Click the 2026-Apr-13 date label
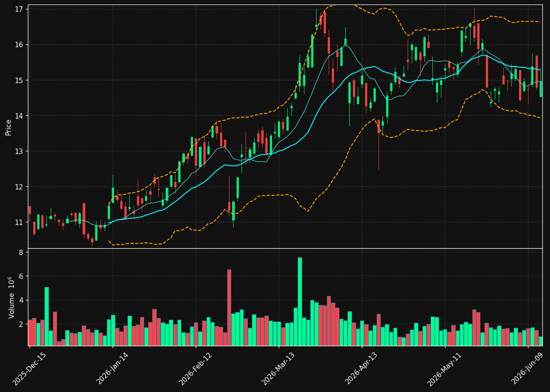 pos(362,368)
